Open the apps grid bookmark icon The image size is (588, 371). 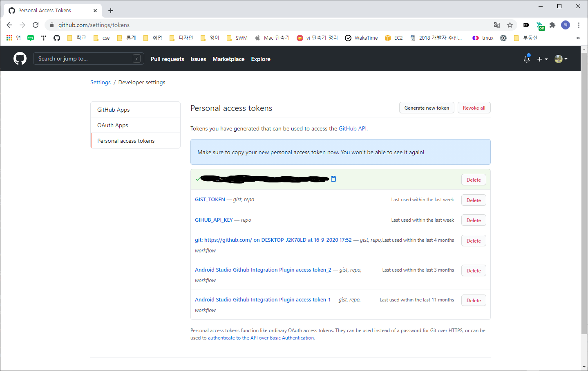(x=13, y=38)
